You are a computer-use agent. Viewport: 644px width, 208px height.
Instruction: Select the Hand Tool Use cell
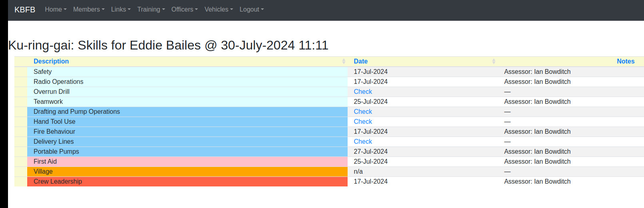pyautogui.click(x=187, y=122)
